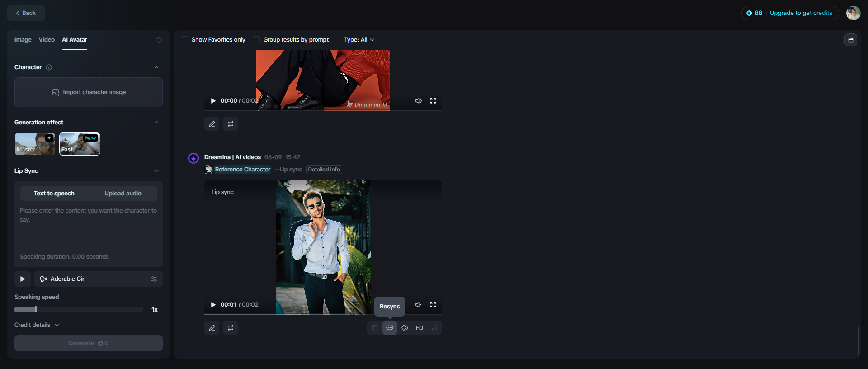Click the extend video clock icon
868x369 pixels.
(375, 328)
